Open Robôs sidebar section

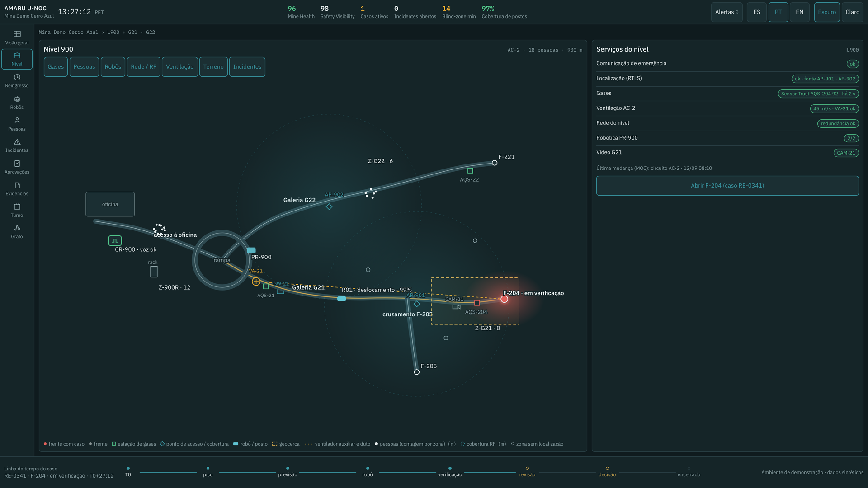(x=17, y=103)
